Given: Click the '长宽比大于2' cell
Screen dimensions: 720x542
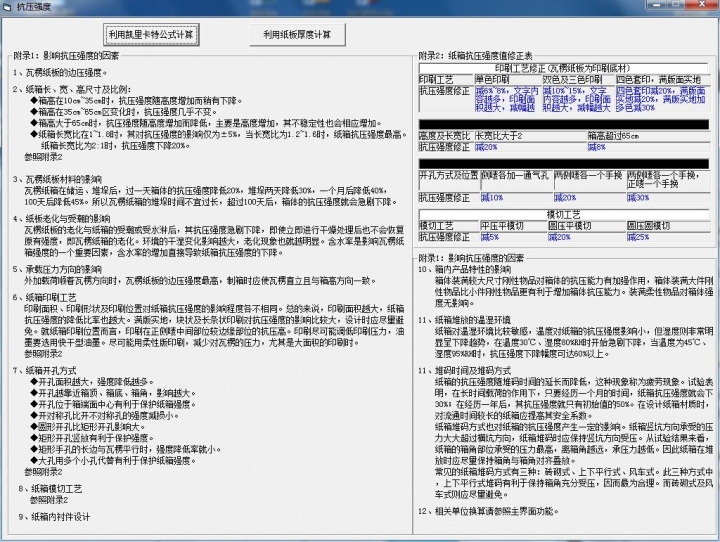Looking at the screenshot, I should point(530,136).
